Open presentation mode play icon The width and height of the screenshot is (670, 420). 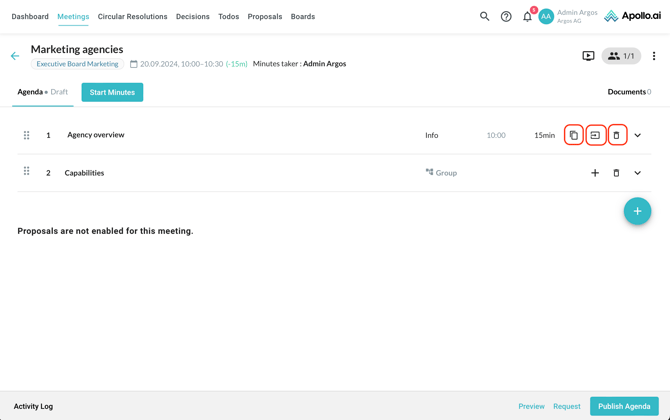click(588, 56)
